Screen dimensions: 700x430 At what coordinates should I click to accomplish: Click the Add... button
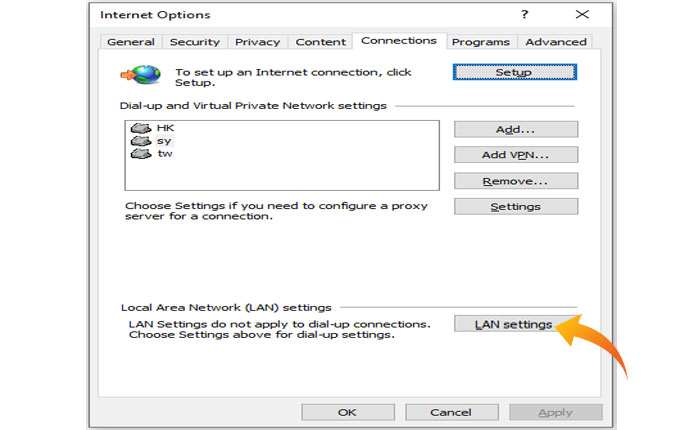515,130
